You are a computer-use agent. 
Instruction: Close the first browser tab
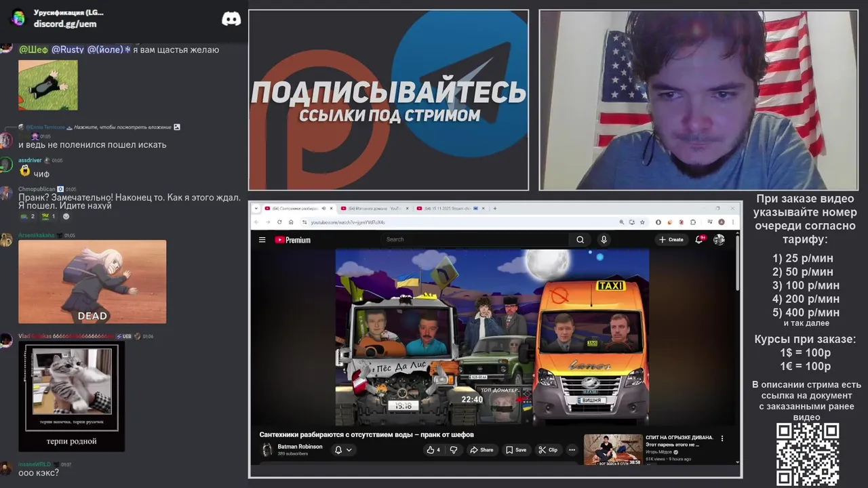[332, 209]
